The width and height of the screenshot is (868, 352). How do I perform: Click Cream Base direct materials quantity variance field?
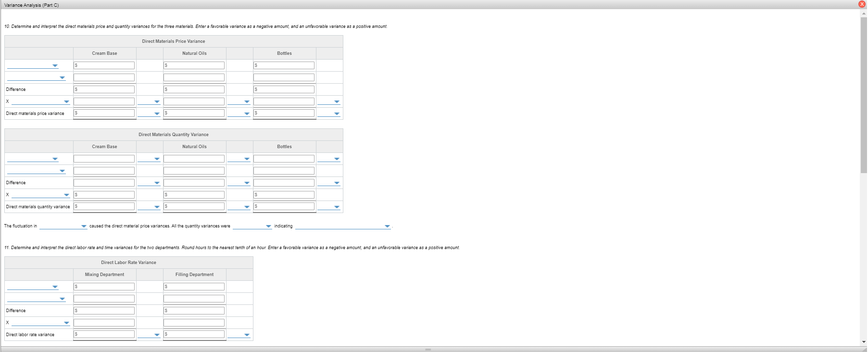pos(104,206)
